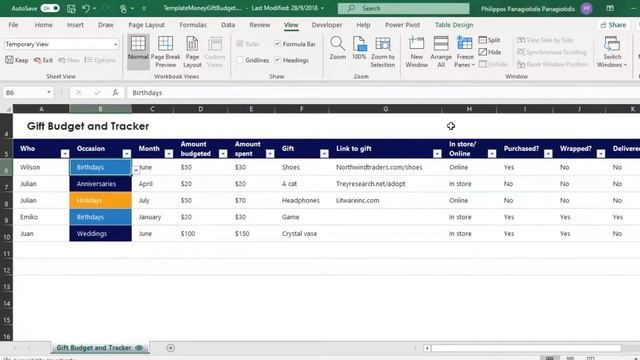
Task: Uncheck the Formula Bar checkbox
Action: pyautogui.click(x=278, y=44)
